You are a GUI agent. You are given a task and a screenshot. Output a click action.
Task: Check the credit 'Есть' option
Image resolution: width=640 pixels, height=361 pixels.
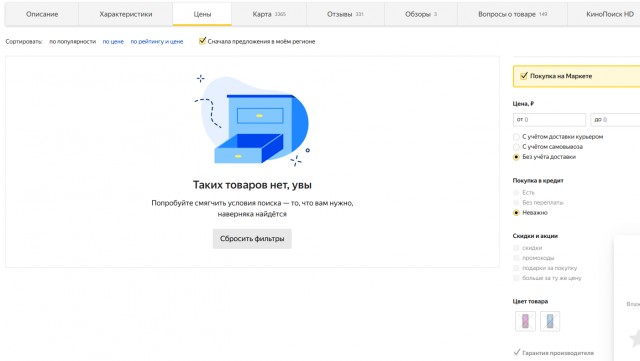[x=516, y=192]
